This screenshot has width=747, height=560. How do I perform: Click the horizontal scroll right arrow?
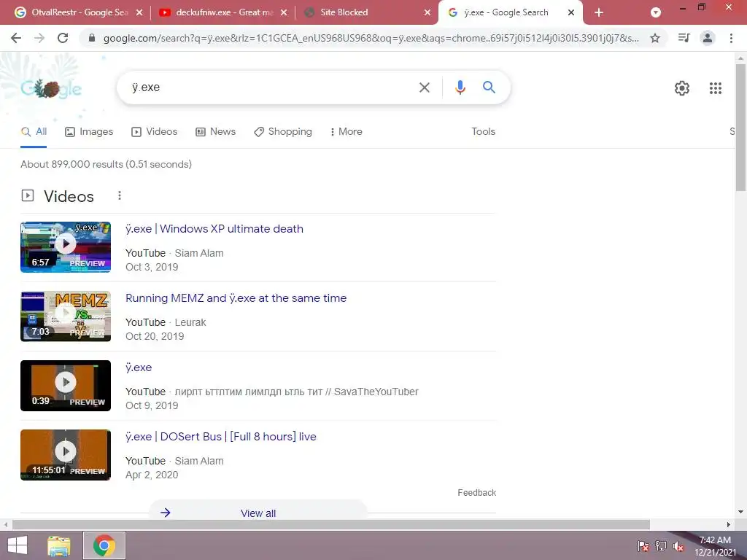[x=729, y=525]
